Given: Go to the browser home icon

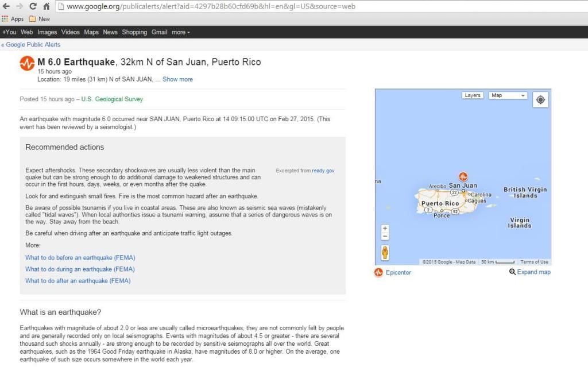Looking at the screenshot, I should pyautogui.click(x=46, y=6).
